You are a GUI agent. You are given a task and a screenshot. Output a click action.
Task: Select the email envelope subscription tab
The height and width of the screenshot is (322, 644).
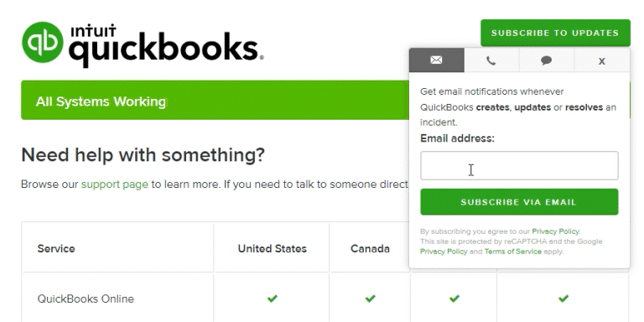point(437,60)
